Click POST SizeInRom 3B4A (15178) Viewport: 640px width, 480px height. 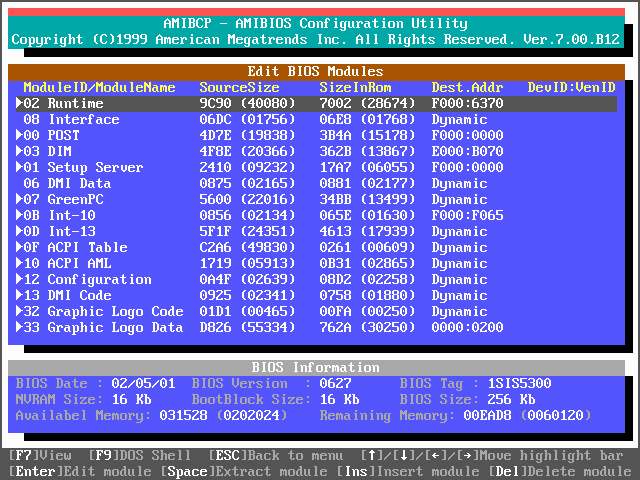point(367,136)
